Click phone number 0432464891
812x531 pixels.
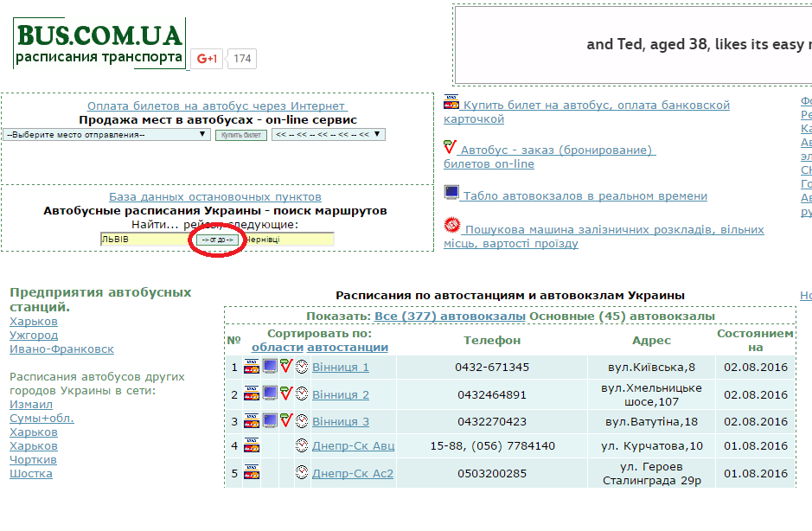pyautogui.click(x=492, y=394)
